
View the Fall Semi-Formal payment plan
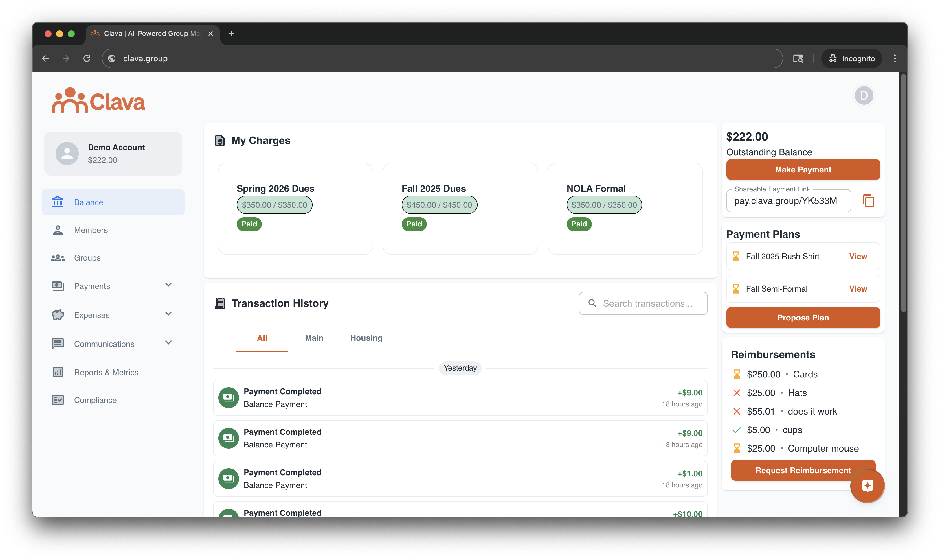(x=858, y=289)
